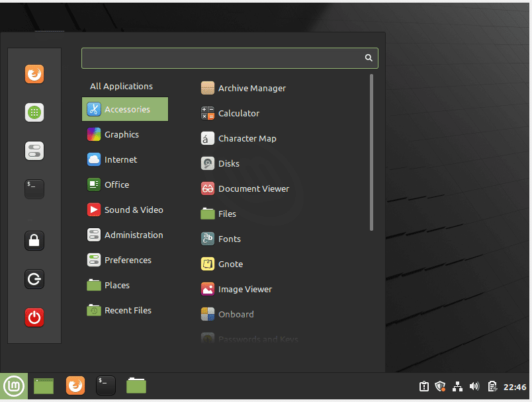Launch the Gnote note-taking app

pos(230,264)
